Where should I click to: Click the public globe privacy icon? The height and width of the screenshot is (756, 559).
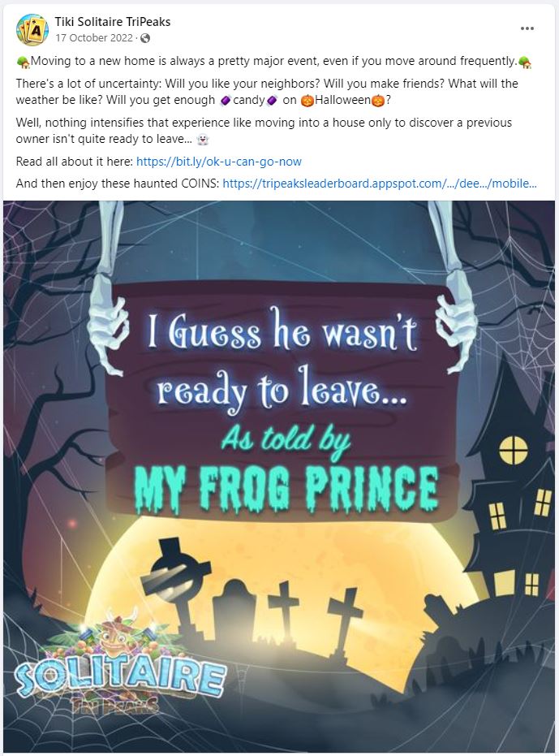[x=145, y=38]
